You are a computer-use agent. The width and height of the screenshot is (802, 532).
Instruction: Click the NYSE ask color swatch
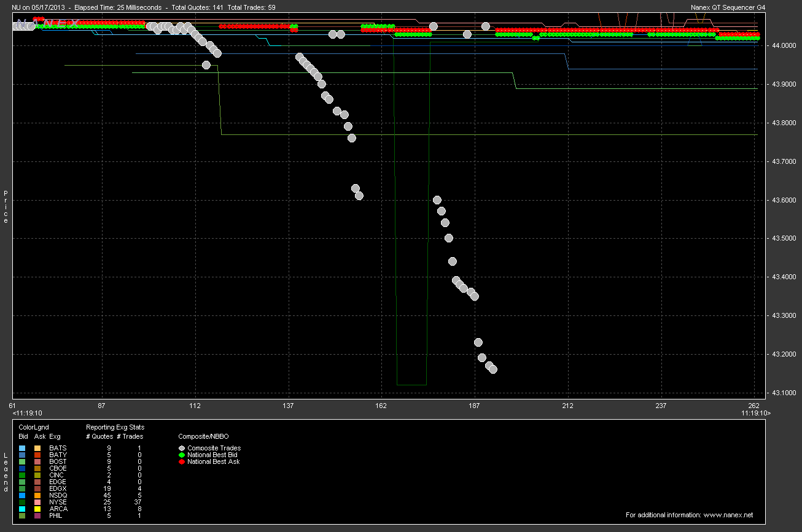click(38, 503)
